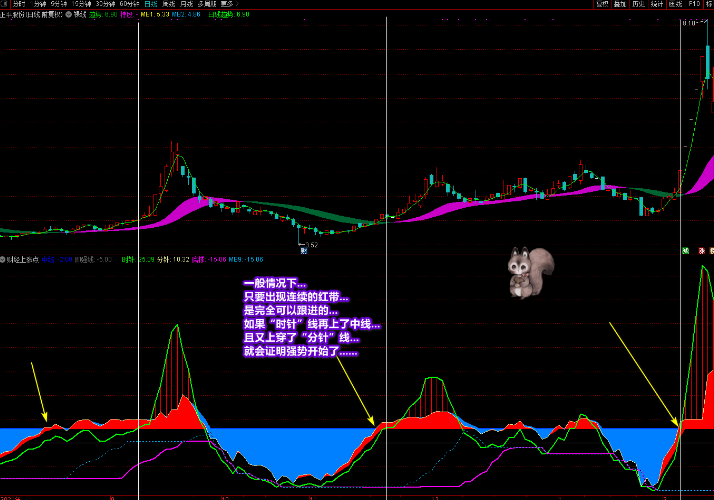Click the green square icon atop the indicator panel
The width and height of the screenshot is (714, 500).
coord(687,249)
